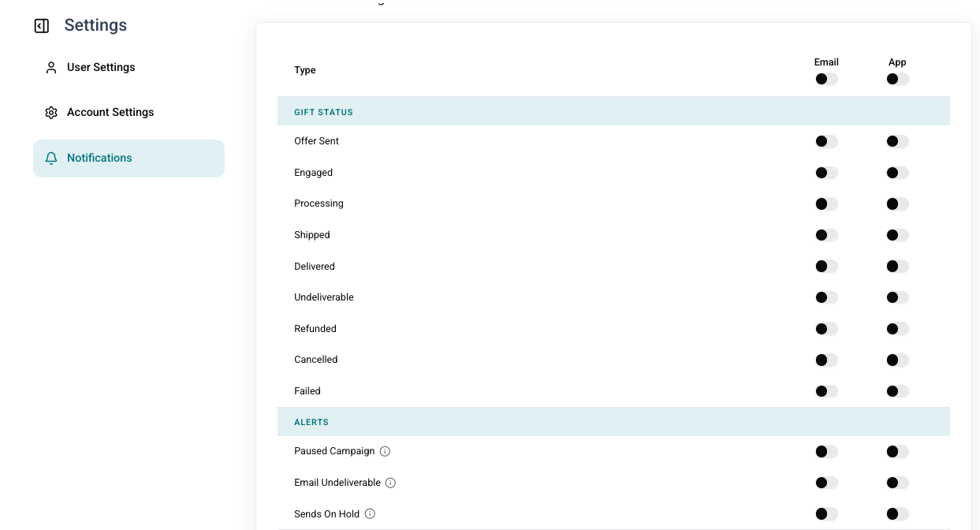Enable Email toggle for Engaged
Screen dimensions: 980x530
click(x=826, y=173)
